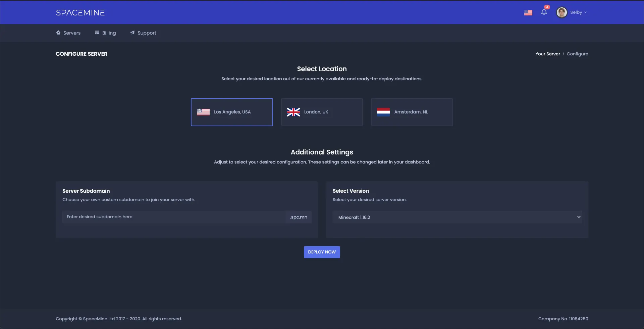Follow the Your Server breadcrumb link
This screenshot has height=329, width=644.
pos(547,54)
